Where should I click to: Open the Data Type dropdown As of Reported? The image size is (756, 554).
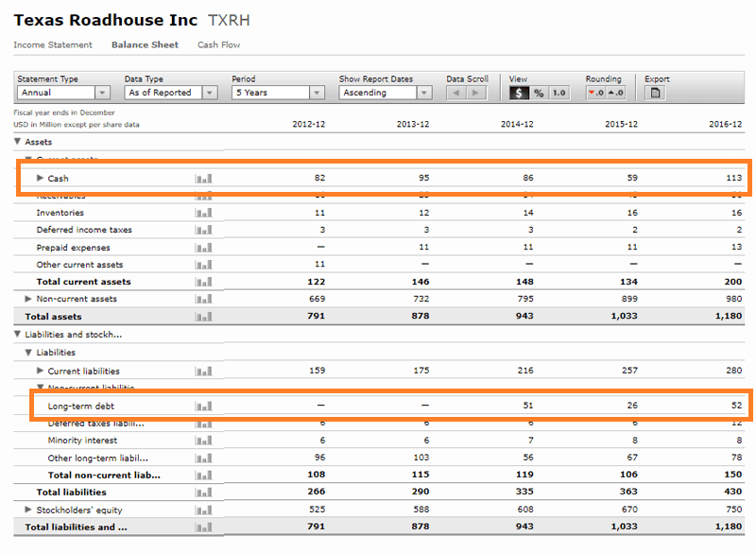(x=171, y=93)
